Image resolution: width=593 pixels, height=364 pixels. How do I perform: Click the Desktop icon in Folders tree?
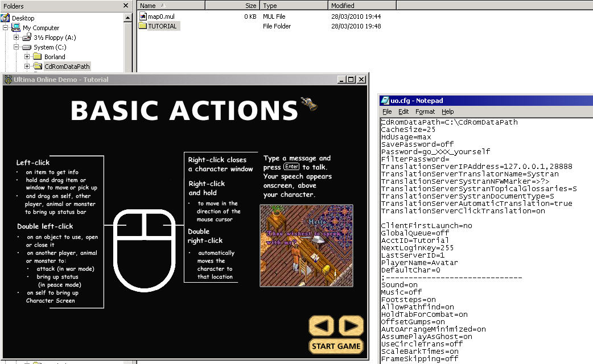pyautogui.click(x=5, y=18)
